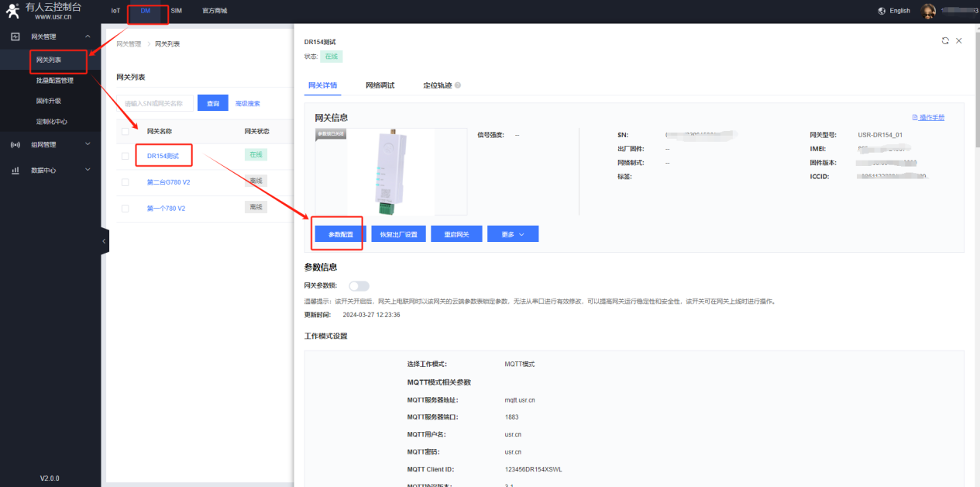Collapse the sidebar using the arrow handle

[105, 241]
